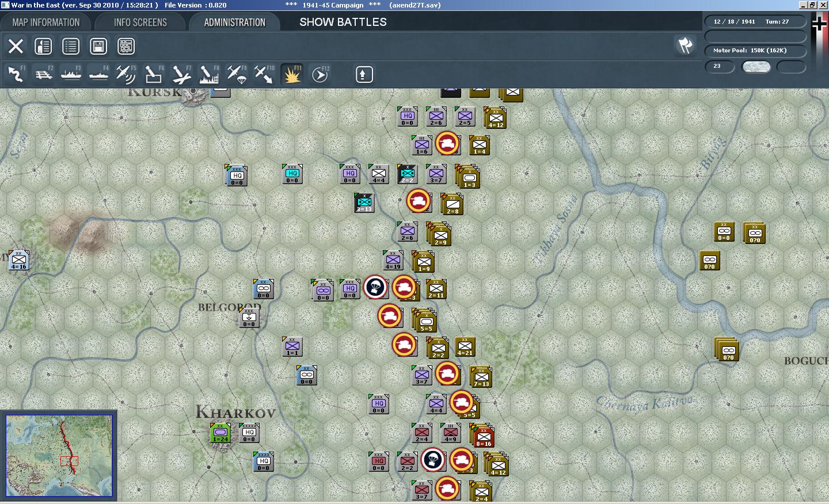Select the F4 amphibious ship icon
Screen dimensions: 829x504
pos(98,74)
